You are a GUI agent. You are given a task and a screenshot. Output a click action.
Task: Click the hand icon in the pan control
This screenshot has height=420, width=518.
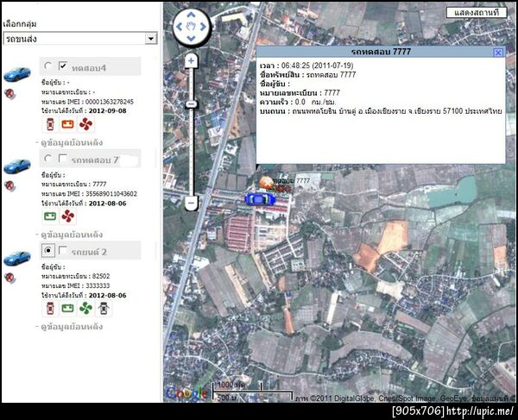click(191, 27)
